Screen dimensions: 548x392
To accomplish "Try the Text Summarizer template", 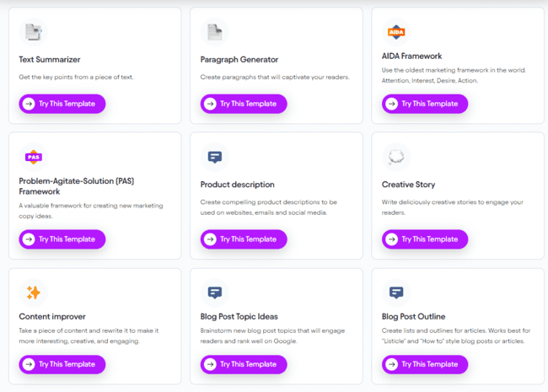I will 62,104.
